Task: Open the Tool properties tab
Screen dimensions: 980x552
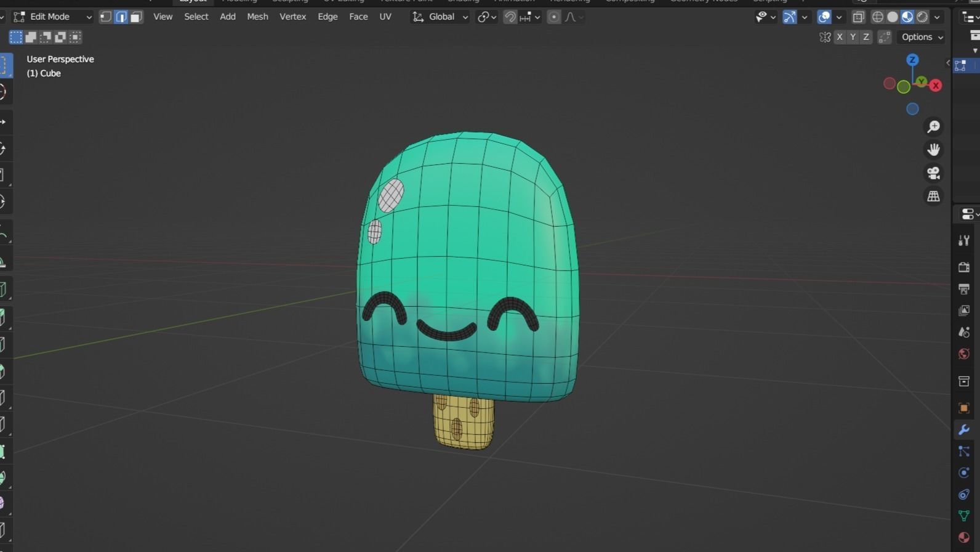Action: [964, 240]
